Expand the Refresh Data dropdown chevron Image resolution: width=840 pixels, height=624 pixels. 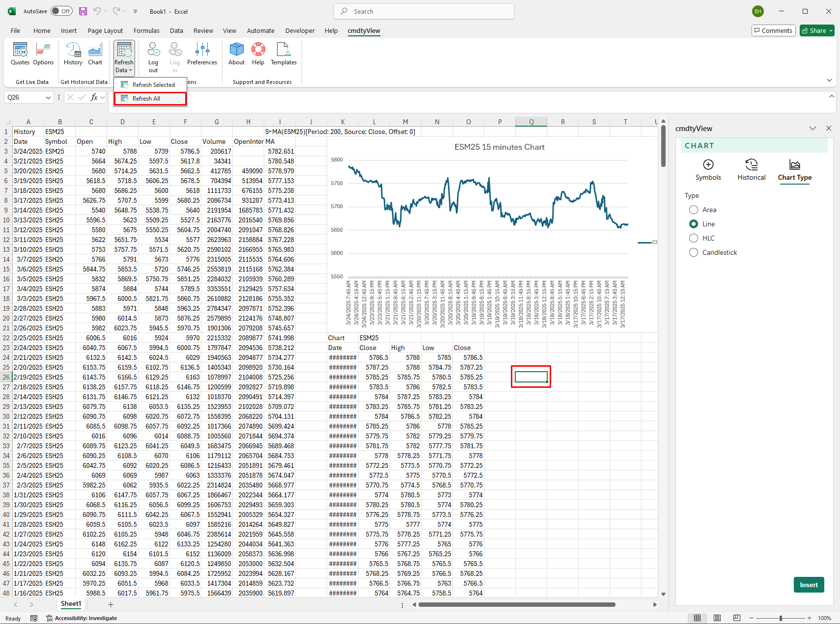129,70
